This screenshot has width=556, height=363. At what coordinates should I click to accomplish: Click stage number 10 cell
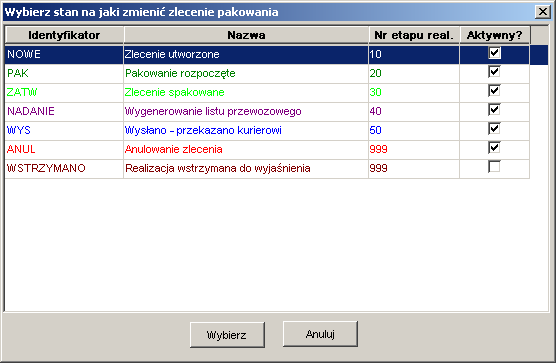point(414,55)
